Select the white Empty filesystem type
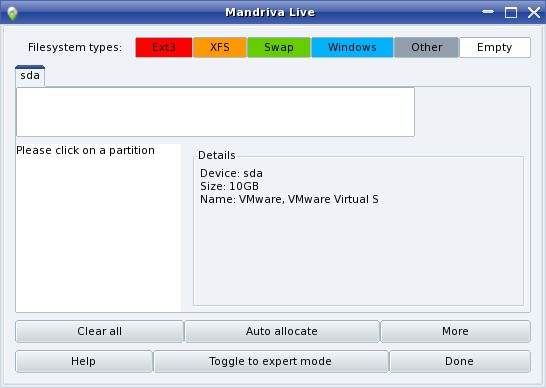This screenshot has width=546, height=388. click(495, 47)
